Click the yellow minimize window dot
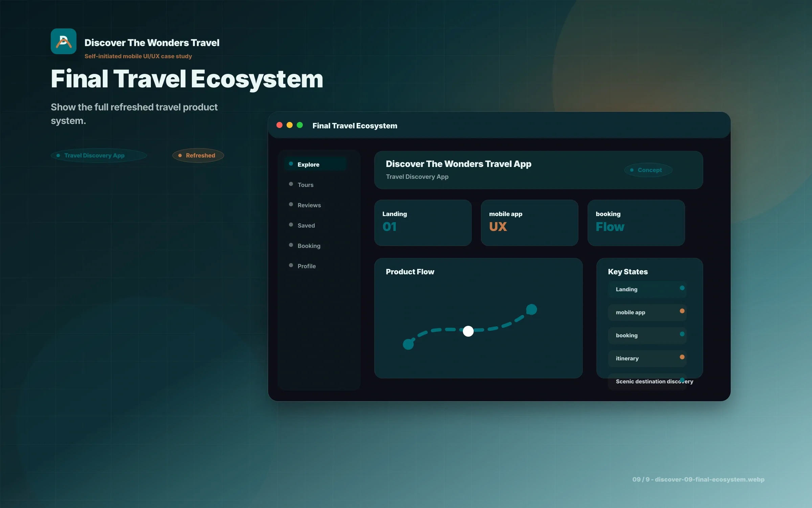 click(290, 125)
